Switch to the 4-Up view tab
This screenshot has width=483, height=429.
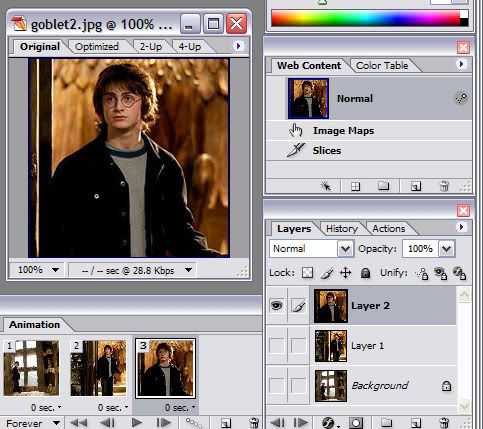[190, 47]
